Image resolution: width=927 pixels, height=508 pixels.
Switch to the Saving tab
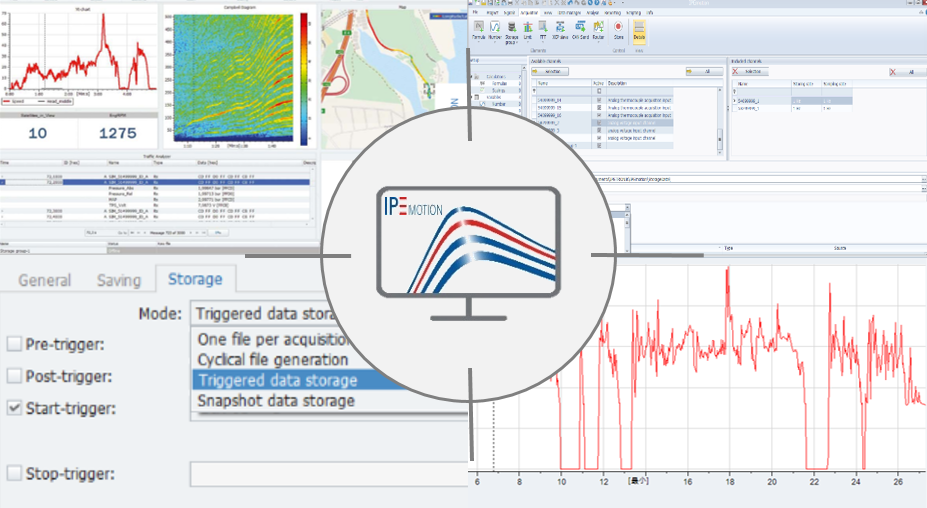[119, 280]
